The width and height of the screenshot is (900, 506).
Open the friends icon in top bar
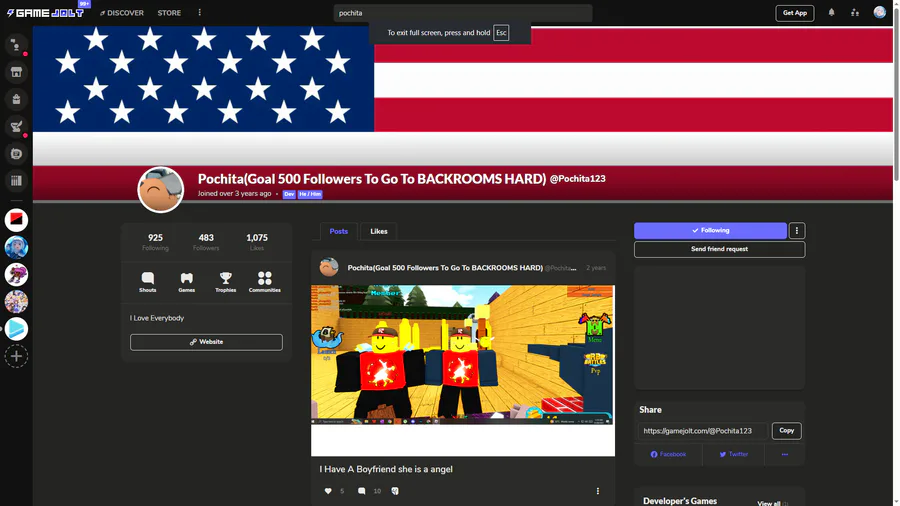855,13
